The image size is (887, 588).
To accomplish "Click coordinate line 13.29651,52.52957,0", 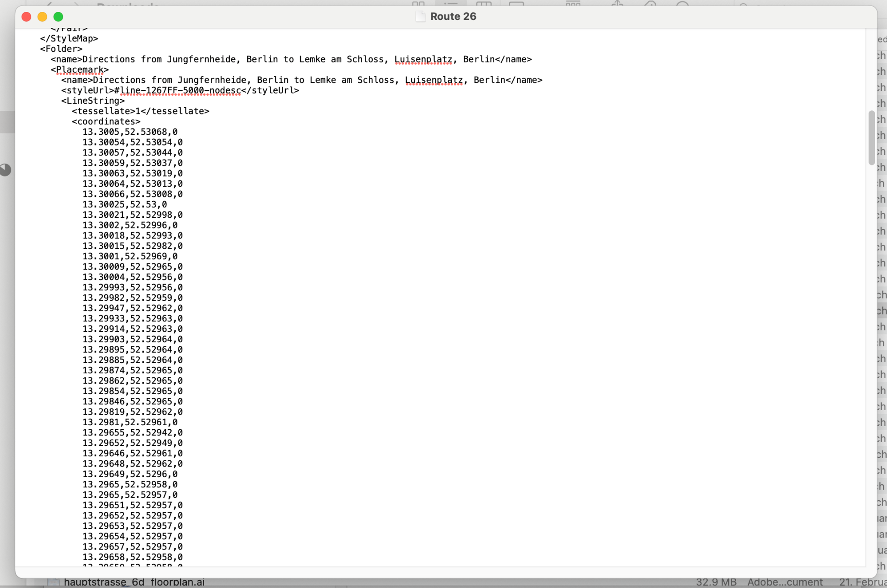I will [x=133, y=506].
